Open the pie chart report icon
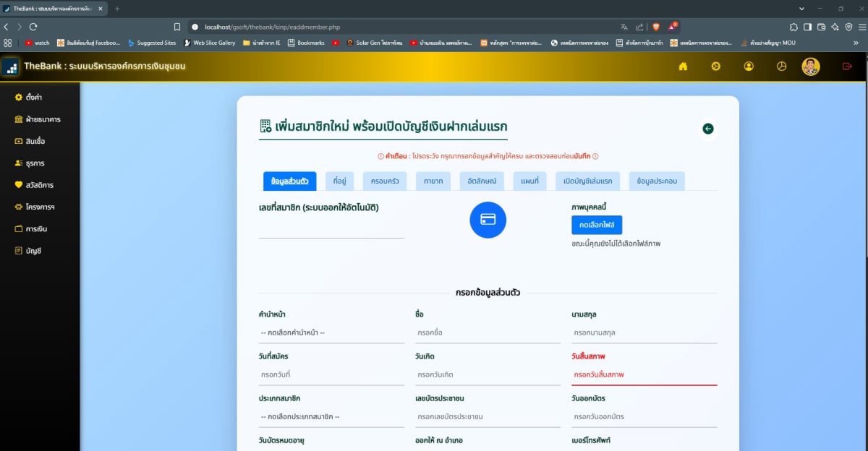This screenshot has width=868, height=451. coord(781,66)
